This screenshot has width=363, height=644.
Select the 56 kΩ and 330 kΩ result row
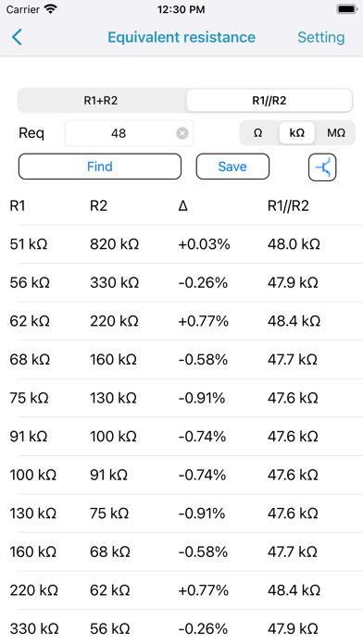tap(181, 282)
